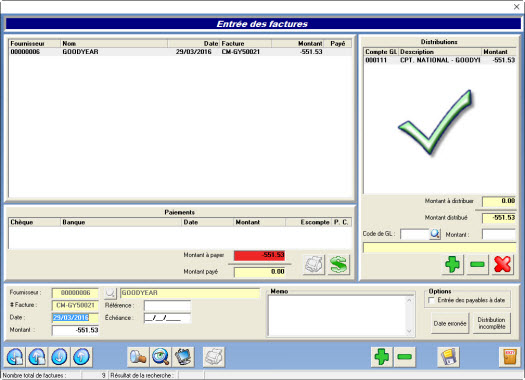This screenshot has height=380, width=525.
Task: Click the yellow GL description bar
Action: (x=440, y=248)
